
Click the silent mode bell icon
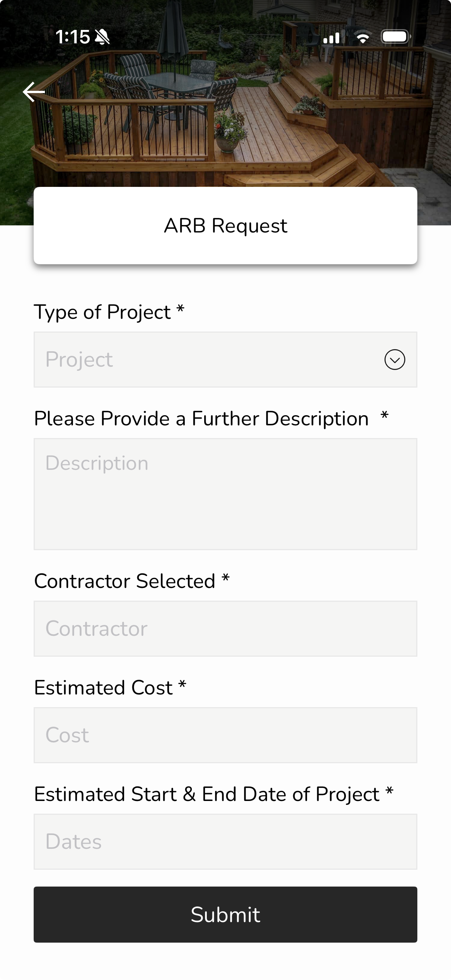[x=102, y=37]
